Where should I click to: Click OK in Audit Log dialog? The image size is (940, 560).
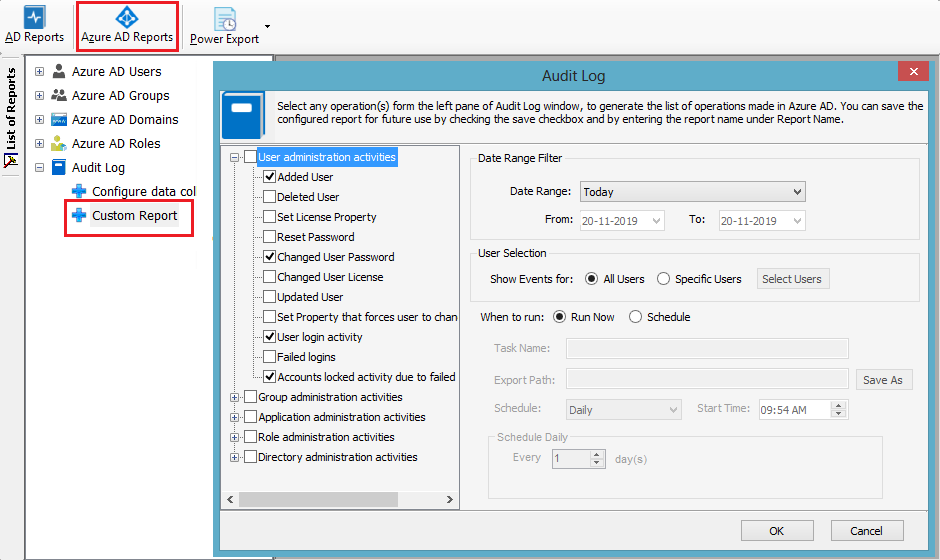point(777,531)
